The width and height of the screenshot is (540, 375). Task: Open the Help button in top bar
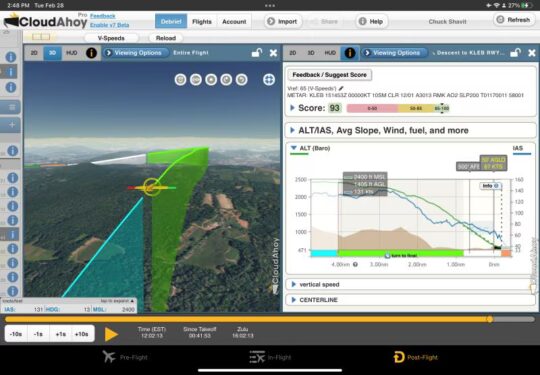pyautogui.click(x=371, y=21)
